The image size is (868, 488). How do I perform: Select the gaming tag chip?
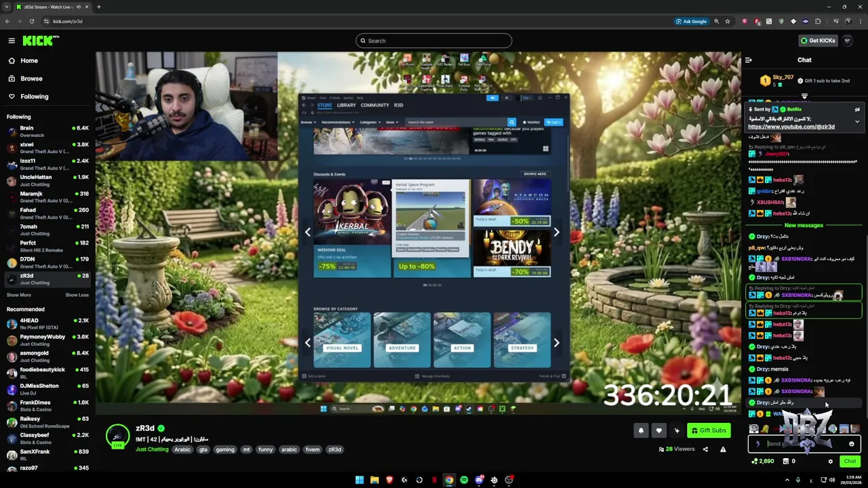[x=225, y=449]
